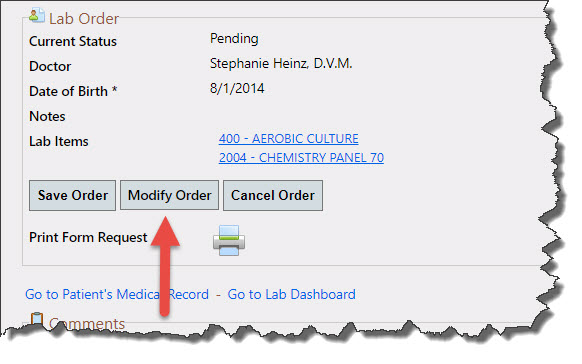Click the Lab Items label

coord(59,141)
